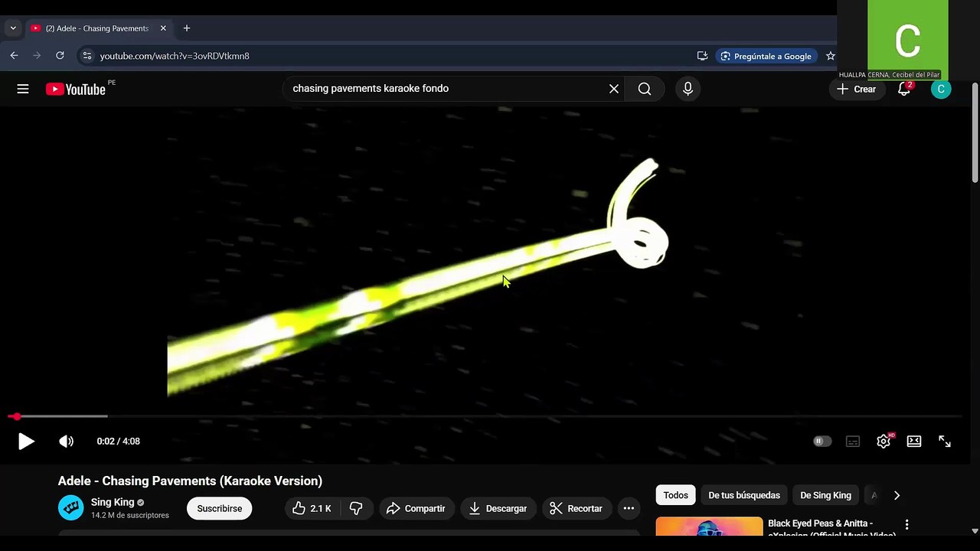Reload the current page
The height and width of the screenshot is (551, 980).
click(x=60, y=56)
